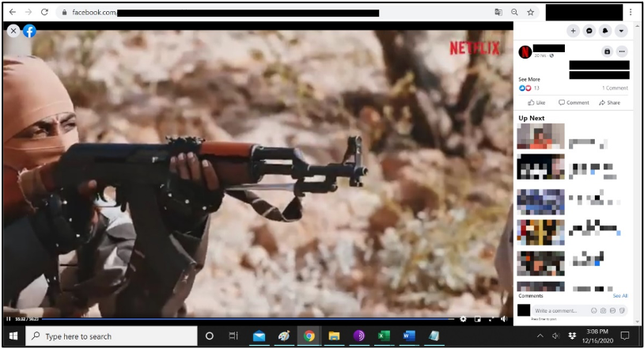Open See All comments link
The height and width of the screenshot is (349, 644).
[620, 296]
